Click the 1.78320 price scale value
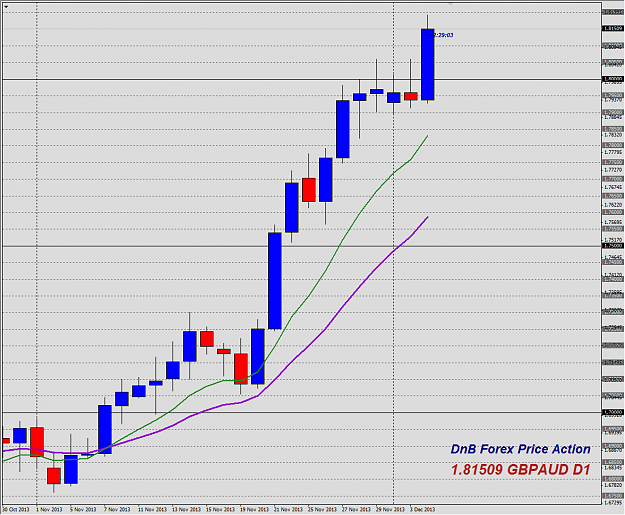Viewport: 625px width, 515px height. point(613,135)
